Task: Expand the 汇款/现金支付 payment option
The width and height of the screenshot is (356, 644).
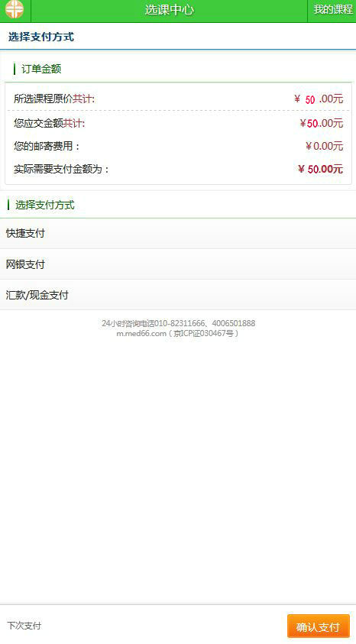Action: (x=178, y=295)
